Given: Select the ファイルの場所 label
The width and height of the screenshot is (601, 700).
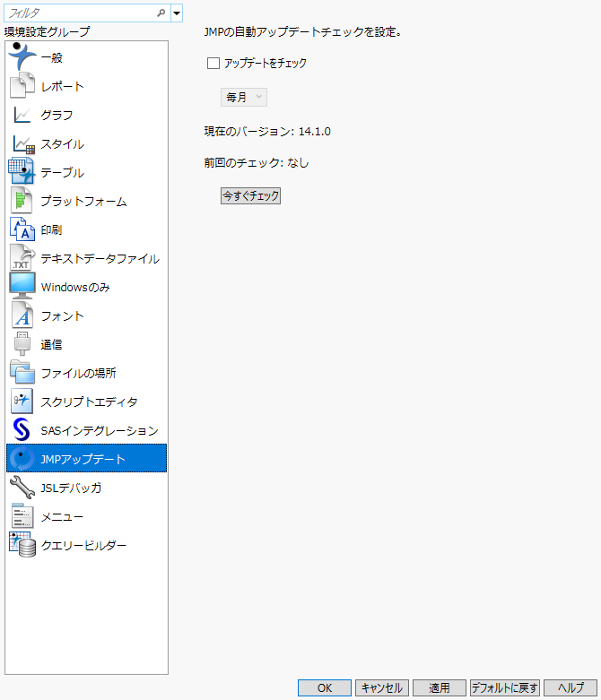Looking at the screenshot, I should [78, 373].
